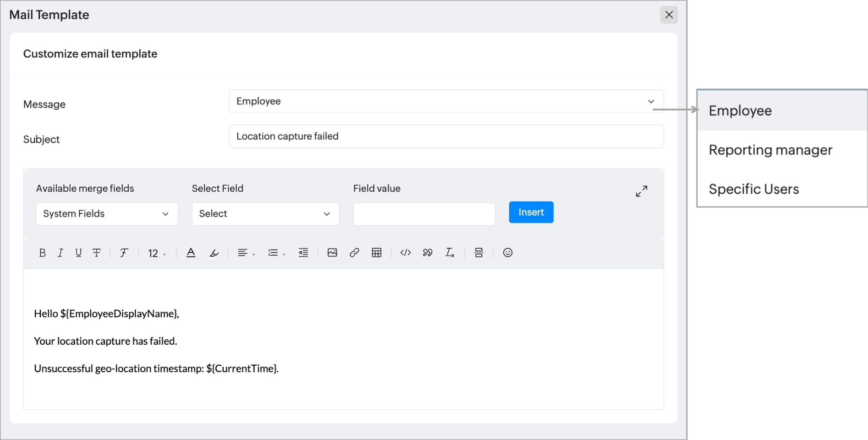Pick the font color tool

(191, 253)
